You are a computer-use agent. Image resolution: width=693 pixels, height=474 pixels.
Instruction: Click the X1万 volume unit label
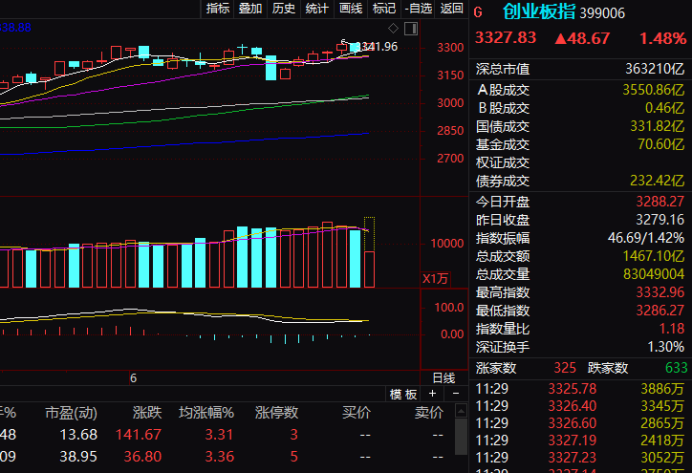click(435, 279)
